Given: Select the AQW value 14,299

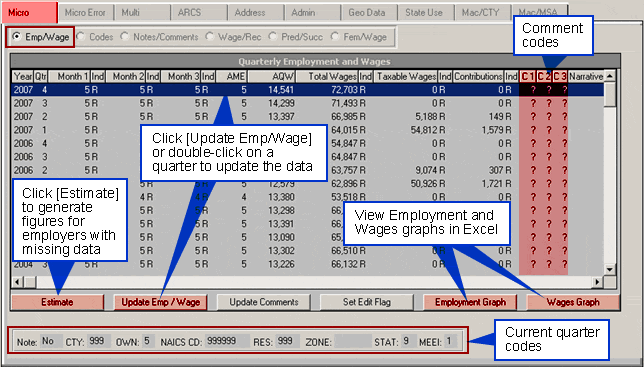Looking at the screenshot, I should coord(281,103).
